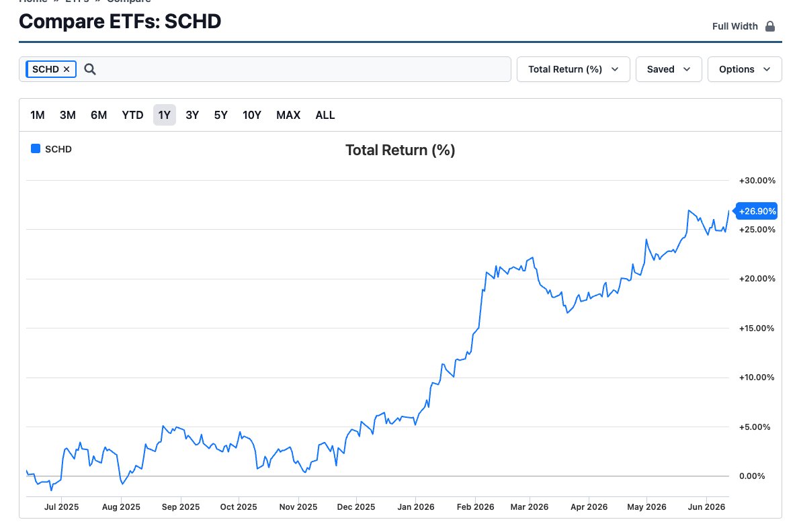Click the Jun 2026 axis label
The height and width of the screenshot is (532, 797).
point(706,506)
